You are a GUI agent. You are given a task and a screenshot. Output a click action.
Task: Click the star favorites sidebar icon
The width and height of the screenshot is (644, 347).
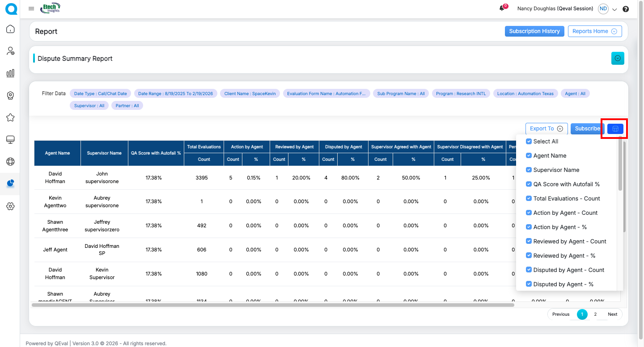(x=10, y=117)
